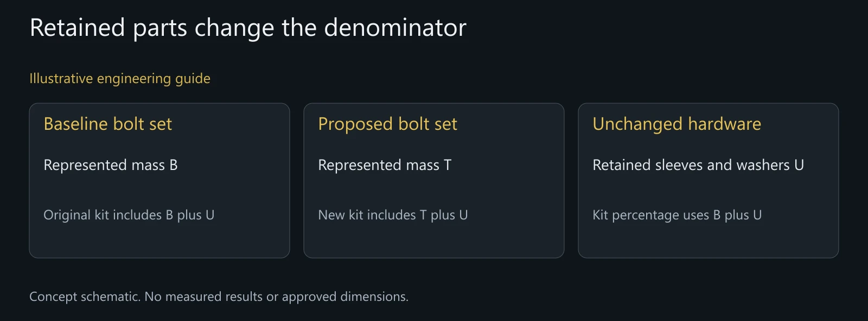Click 'Kit percentage uses B plus U'
The image size is (868, 321).
coord(677,215)
